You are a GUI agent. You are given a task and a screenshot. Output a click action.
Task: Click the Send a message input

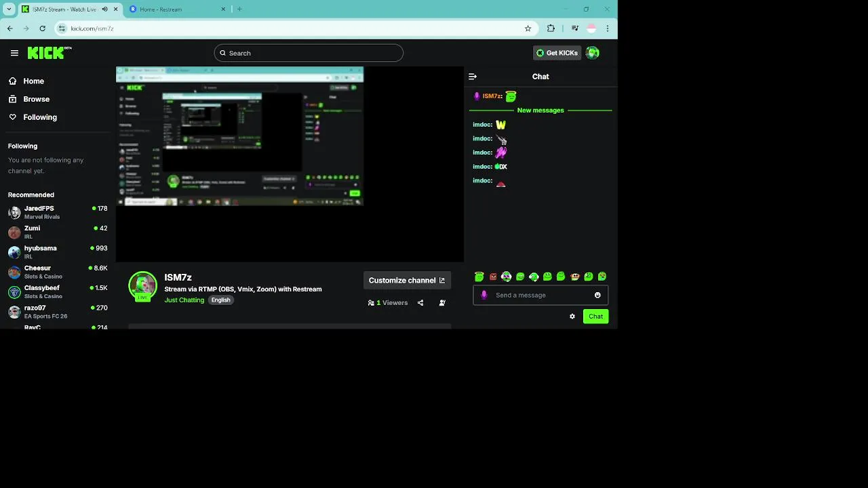(540, 295)
